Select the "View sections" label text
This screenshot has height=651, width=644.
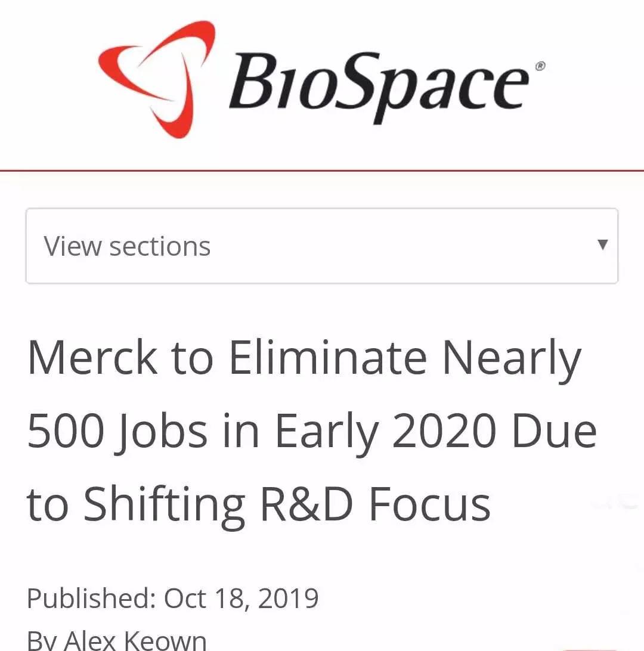pyautogui.click(x=127, y=247)
